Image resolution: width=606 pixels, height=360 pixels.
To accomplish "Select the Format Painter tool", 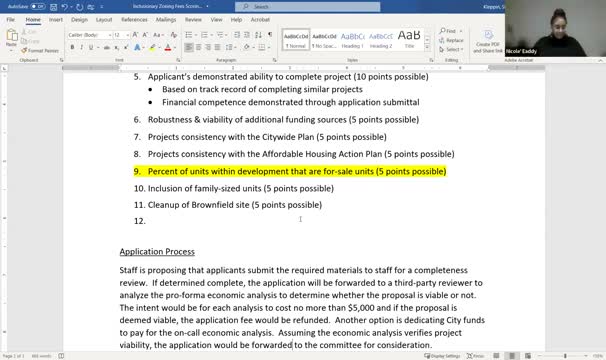I will [40, 51].
